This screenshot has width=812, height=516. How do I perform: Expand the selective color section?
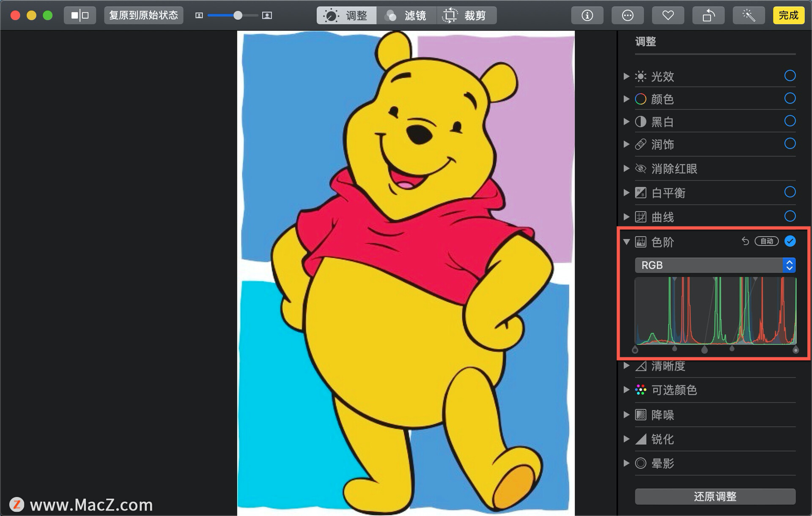click(x=626, y=390)
